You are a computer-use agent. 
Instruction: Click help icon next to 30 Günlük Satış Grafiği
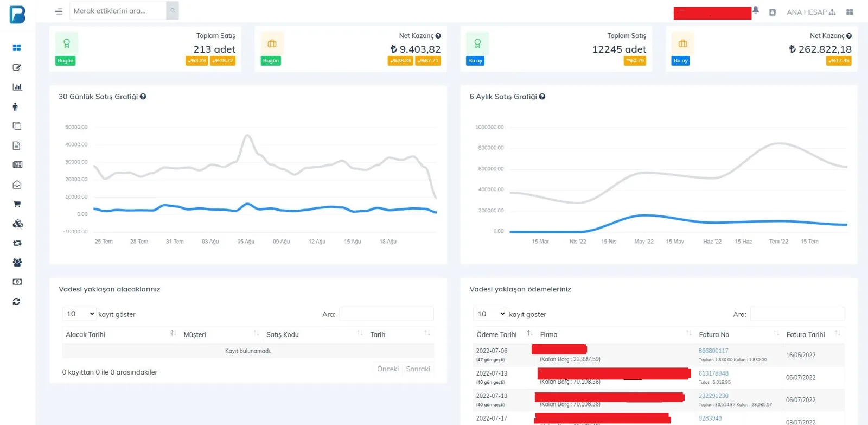tap(143, 97)
